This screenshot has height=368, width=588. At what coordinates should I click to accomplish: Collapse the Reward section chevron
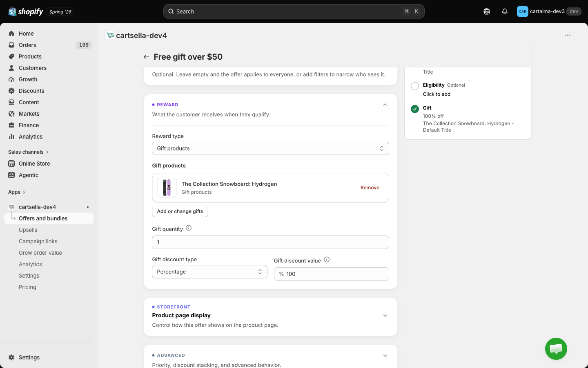pos(385,105)
